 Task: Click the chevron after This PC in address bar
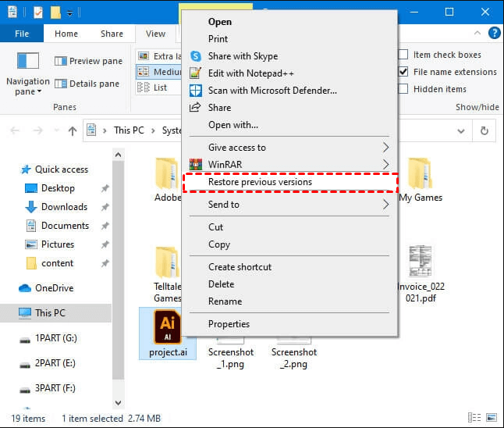click(x=153, y=130)
